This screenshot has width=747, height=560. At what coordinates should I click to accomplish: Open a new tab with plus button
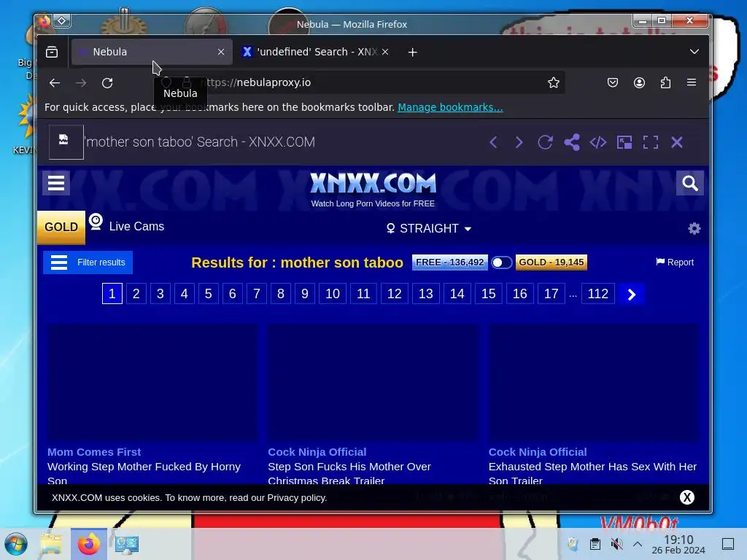click(413, 52)
